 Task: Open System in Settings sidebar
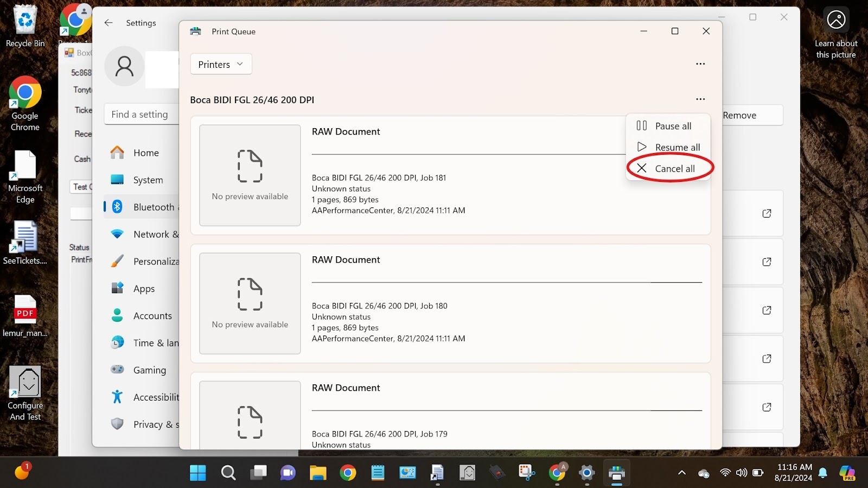(x=141, y=180)
